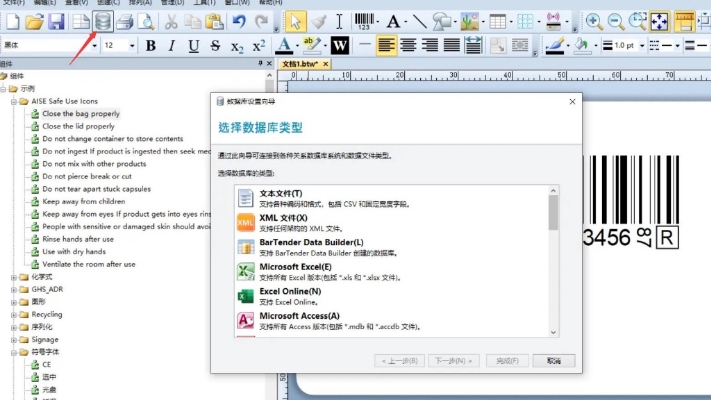The height and width of the screenshot is (400, 711).
Task: Toggle subscript formatting
Action: click(237, 46)
